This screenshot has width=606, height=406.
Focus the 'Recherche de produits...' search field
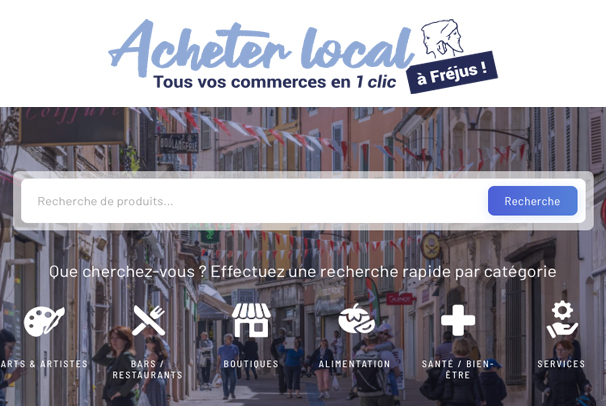pyautogui.click(x=253, y=201)
